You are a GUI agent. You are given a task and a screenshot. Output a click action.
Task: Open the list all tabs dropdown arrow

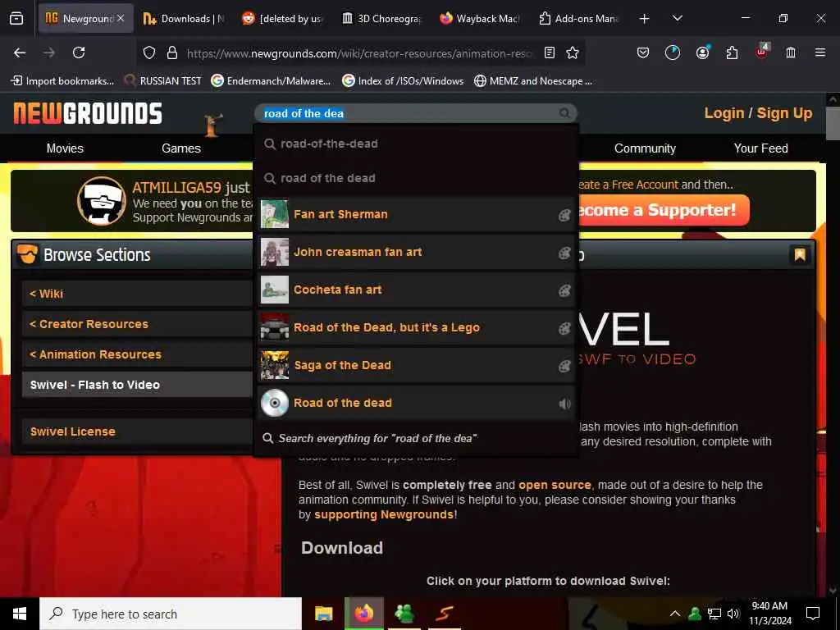click(677, 18)
